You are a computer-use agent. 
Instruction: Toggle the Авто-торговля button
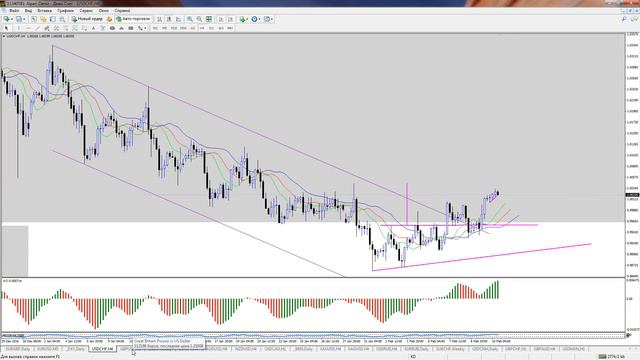click(133, 19)
